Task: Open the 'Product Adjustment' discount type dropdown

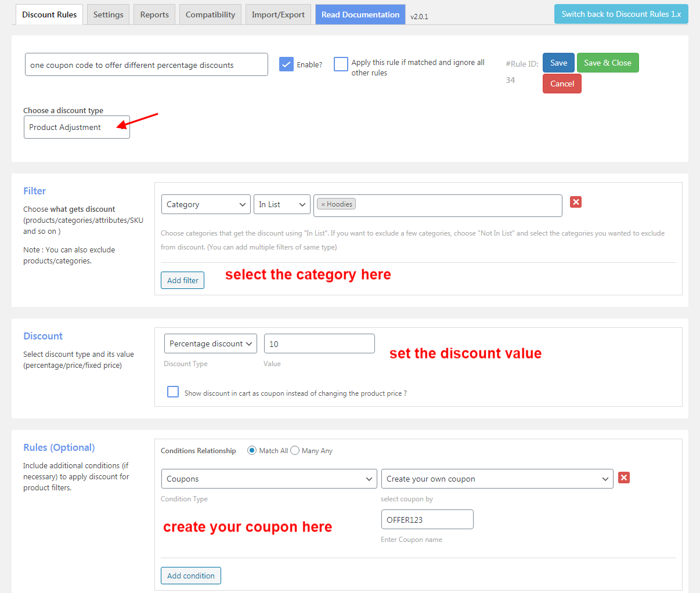Action: [77, 127]
